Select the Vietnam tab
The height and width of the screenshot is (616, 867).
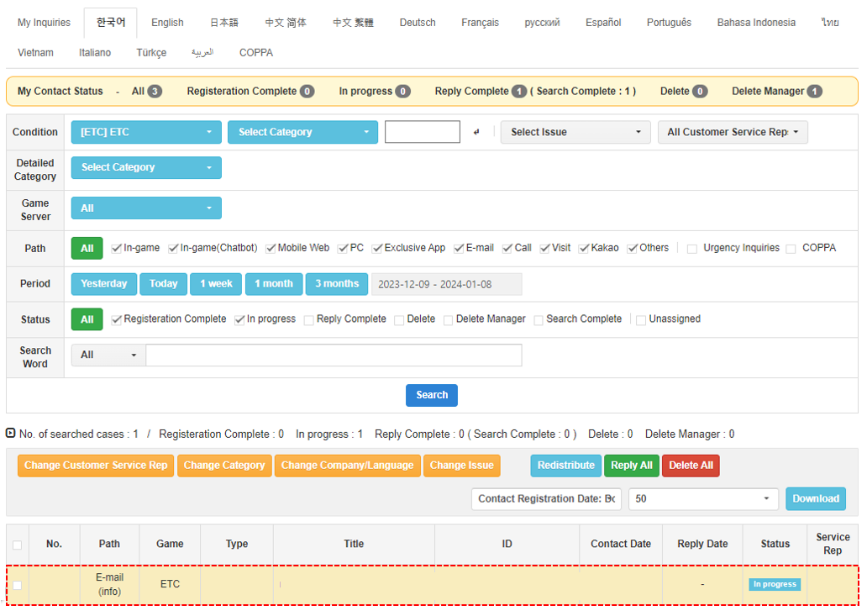click(35, 53)
